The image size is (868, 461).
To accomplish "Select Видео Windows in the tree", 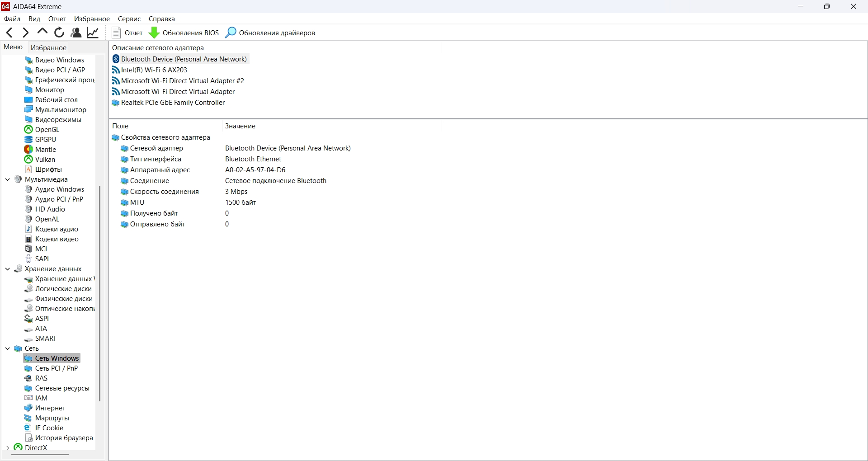I will tap(55, 60).
